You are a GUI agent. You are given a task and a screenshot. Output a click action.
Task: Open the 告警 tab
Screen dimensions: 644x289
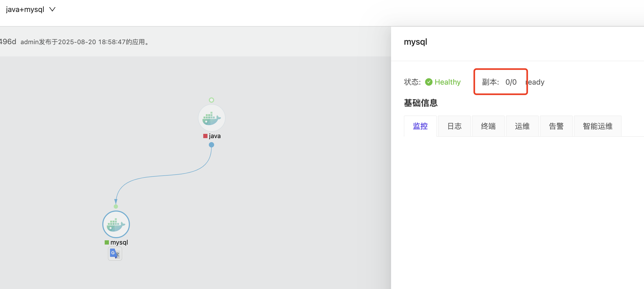point(556,126)
